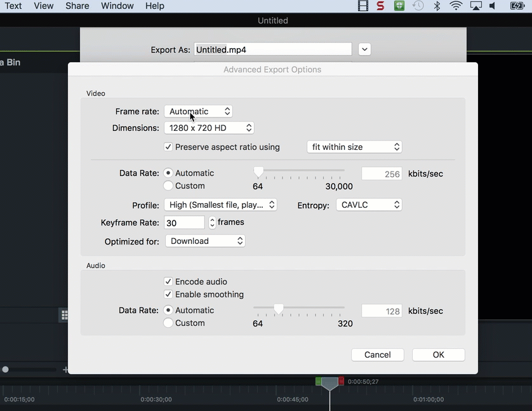
Task: Edit the Keyframe Rate input field
Action: [x=184, y=222]
